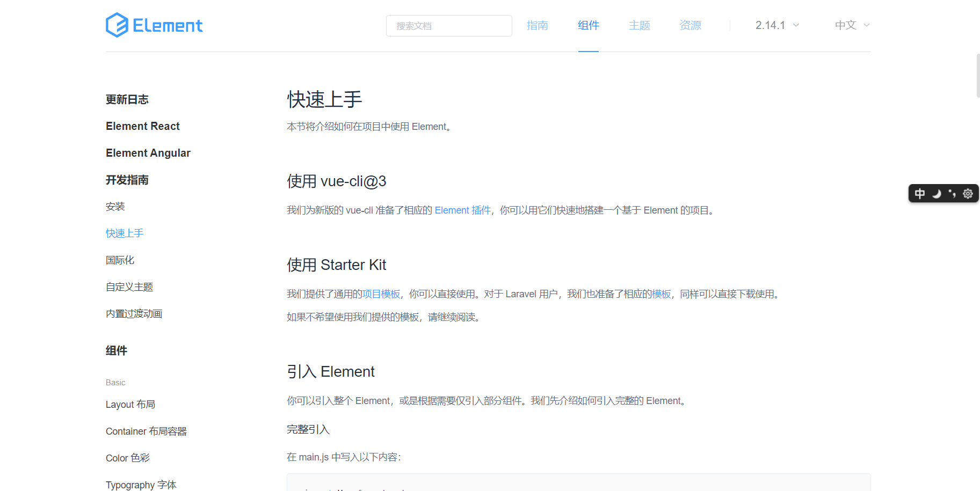Follow the 项目模板 link
The height and width of the screenshot is (491, 980).
click(381, 294)
